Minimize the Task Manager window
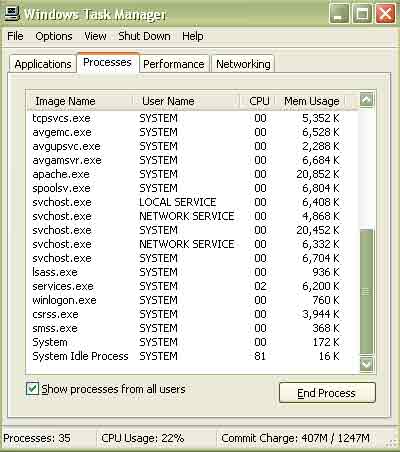 point(339,13)
